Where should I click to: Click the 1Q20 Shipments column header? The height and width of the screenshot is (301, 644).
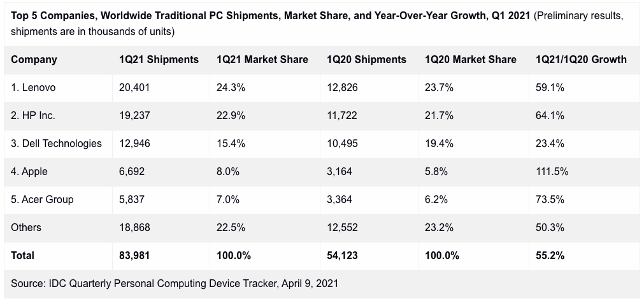(x=366, y=60)
